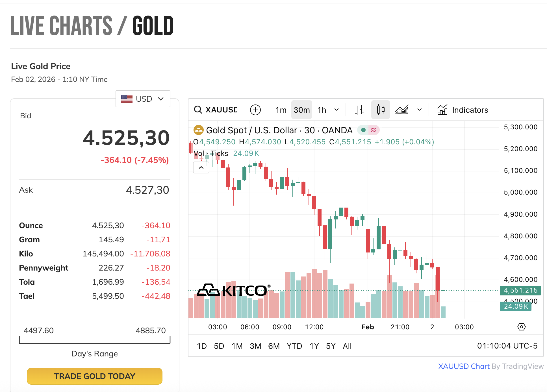Enable the 30m interval
547x392 pixels.
(301, 110)
